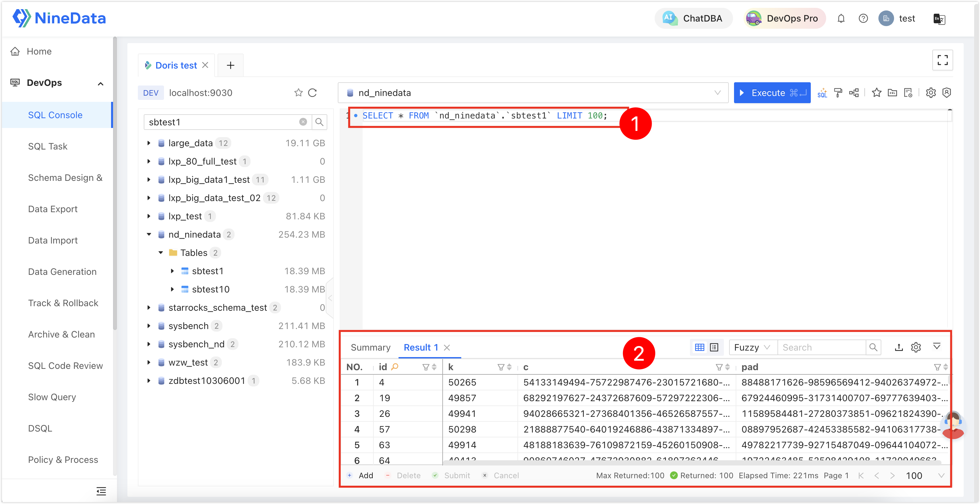Collapse the DevOps menu section

100,83
